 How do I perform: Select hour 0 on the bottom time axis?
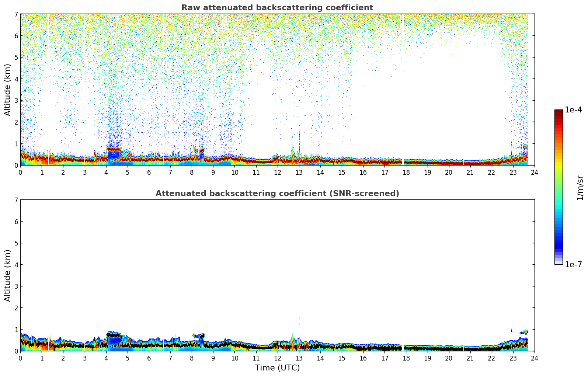20,358
